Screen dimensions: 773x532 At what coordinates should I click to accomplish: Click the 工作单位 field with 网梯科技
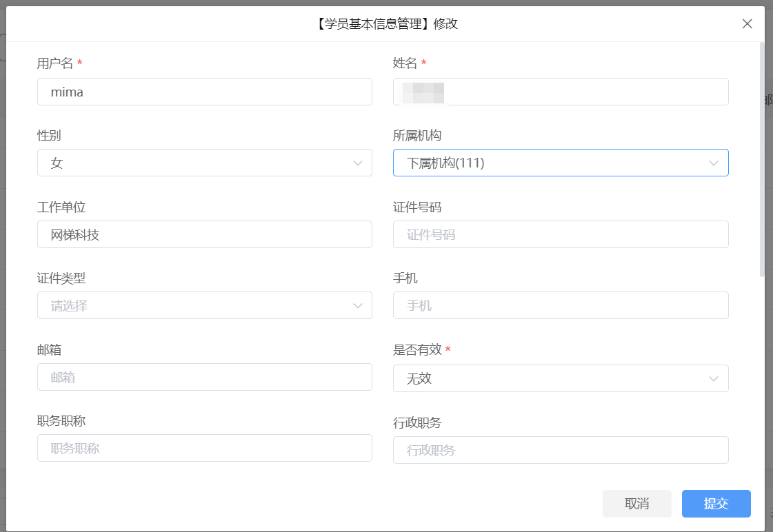point(205,234)
